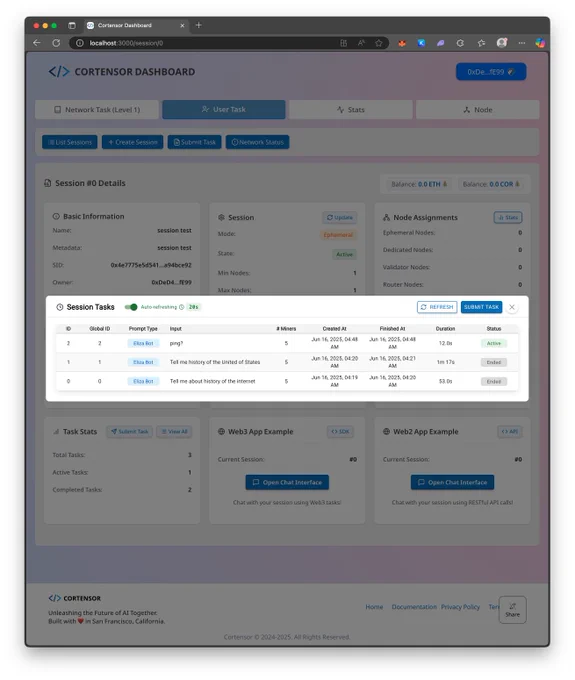Click the Copilot icon in browser toolbar

click(540, 43)
